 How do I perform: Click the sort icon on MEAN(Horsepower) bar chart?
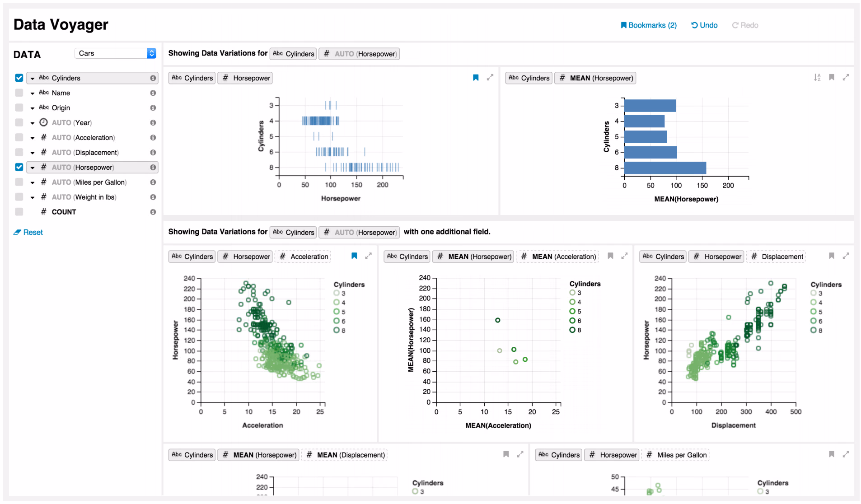point(817,78)
